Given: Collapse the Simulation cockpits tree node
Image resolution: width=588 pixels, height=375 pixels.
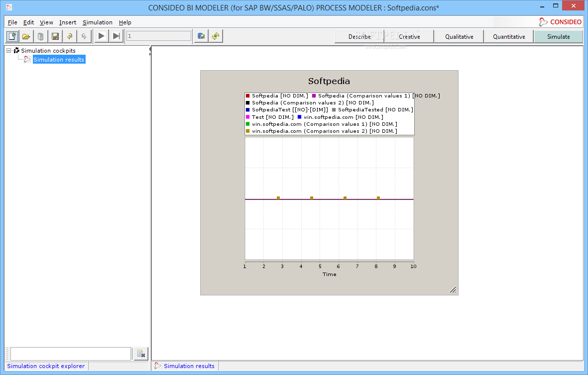Looking at the screenshot, I should click(x=8, y=51).
